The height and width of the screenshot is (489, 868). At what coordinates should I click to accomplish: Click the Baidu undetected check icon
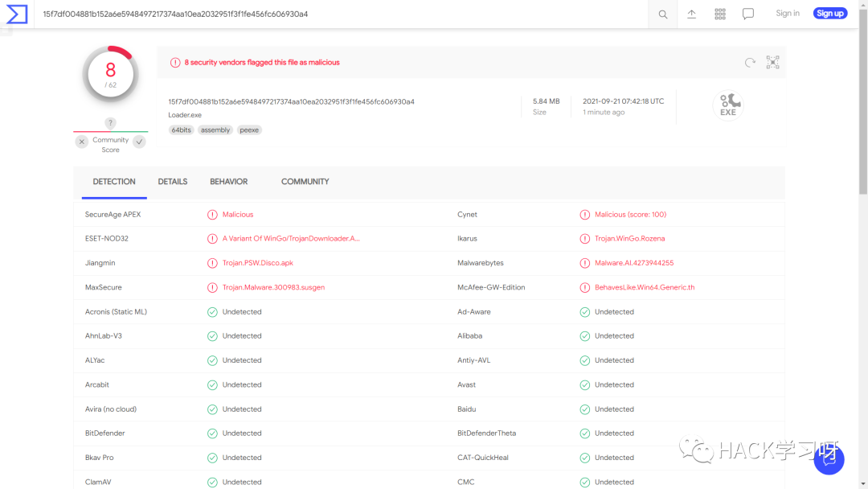[x=584, y=409]
